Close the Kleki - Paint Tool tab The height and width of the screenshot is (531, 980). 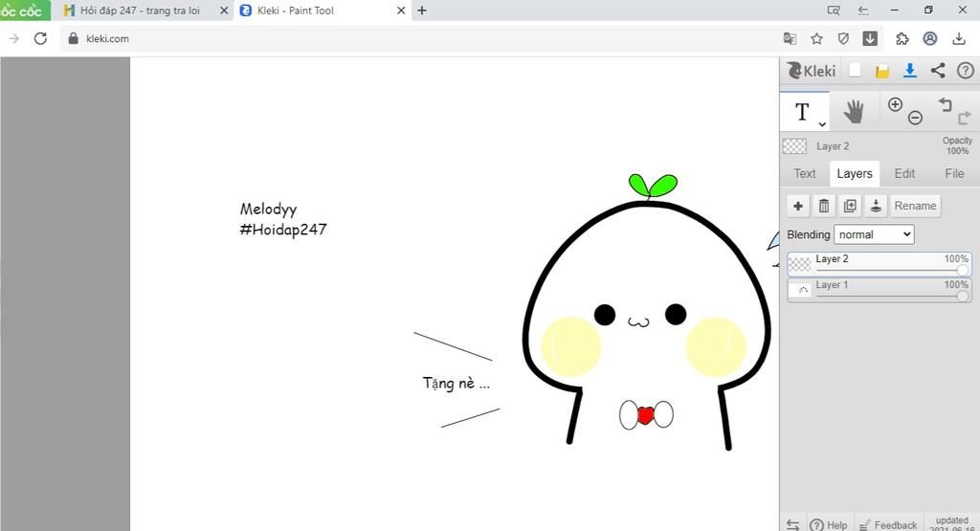click(x=401, y=11)
